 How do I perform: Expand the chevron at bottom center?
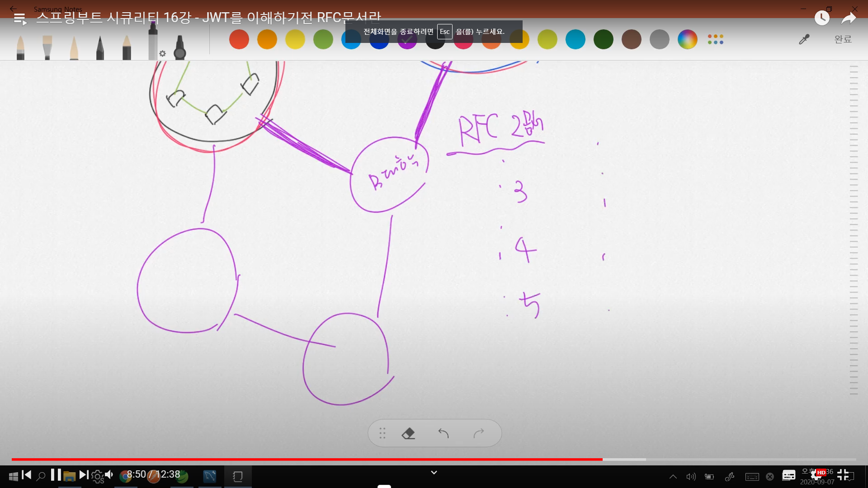(434, 473)
